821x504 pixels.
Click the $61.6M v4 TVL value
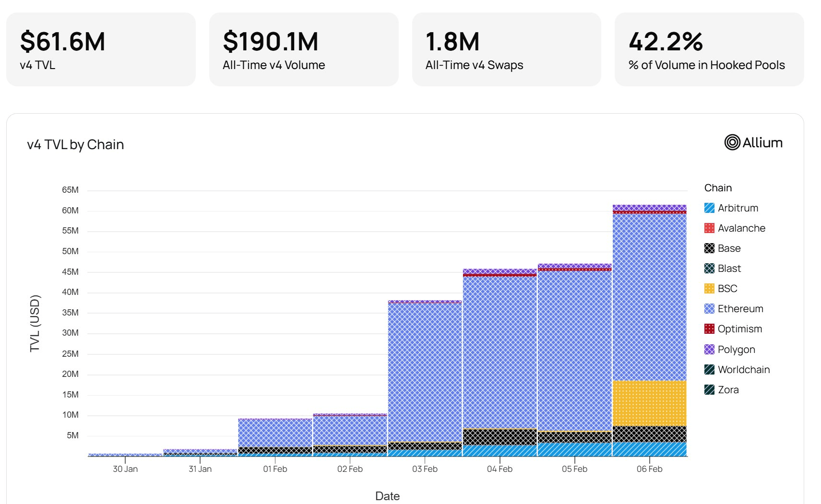click(x=62, y=41)
